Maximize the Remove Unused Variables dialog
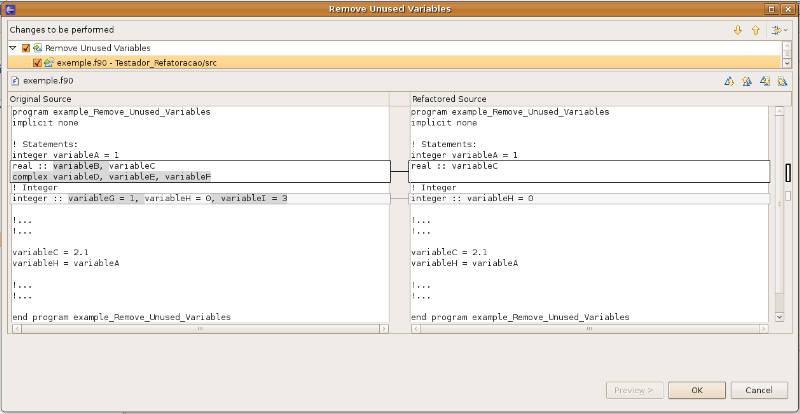This screenshot has width=800, height=414. click(771, 9)
